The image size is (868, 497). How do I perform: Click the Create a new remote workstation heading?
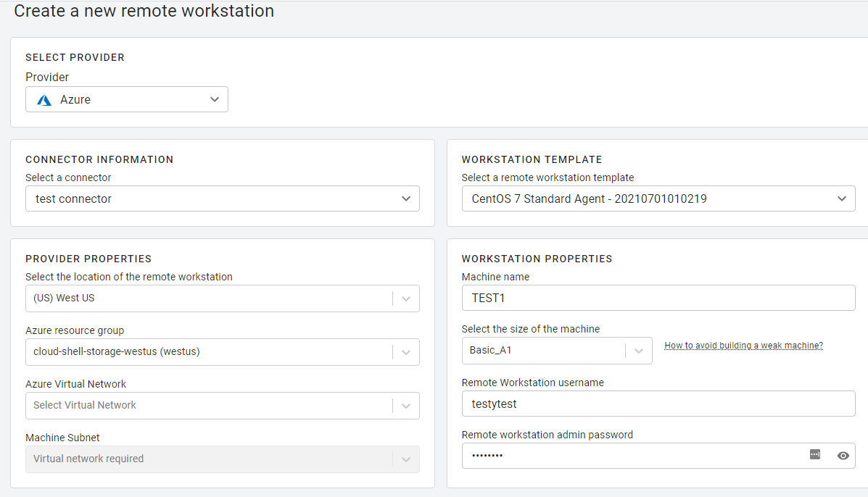click(x=144, y=11)
